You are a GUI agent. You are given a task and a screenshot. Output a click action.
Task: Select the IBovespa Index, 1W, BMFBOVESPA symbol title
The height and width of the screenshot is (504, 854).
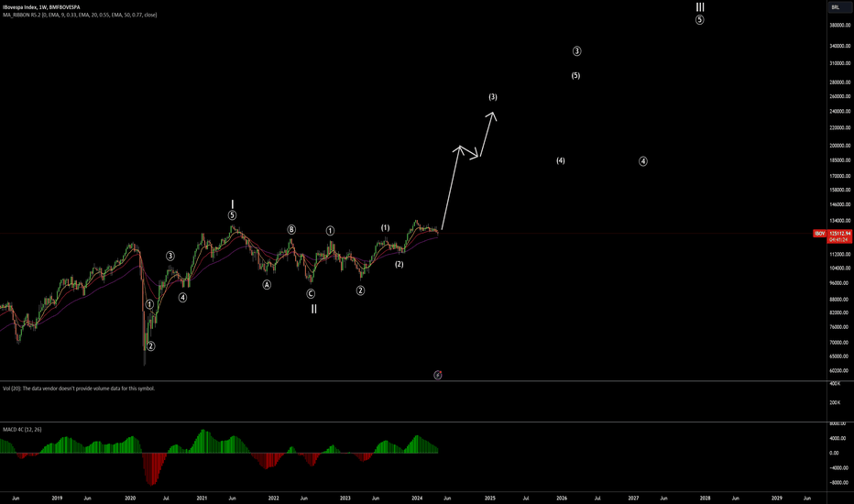(x=41, y=7)
